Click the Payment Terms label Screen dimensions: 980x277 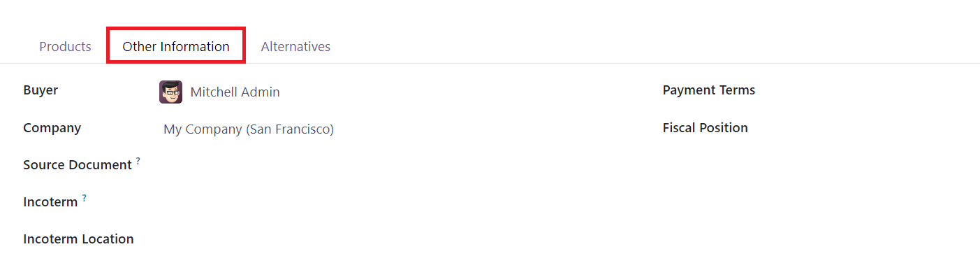[x=709, y=90]
